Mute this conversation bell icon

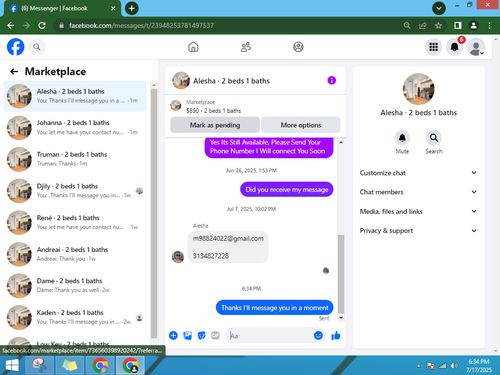pos(402,138)
